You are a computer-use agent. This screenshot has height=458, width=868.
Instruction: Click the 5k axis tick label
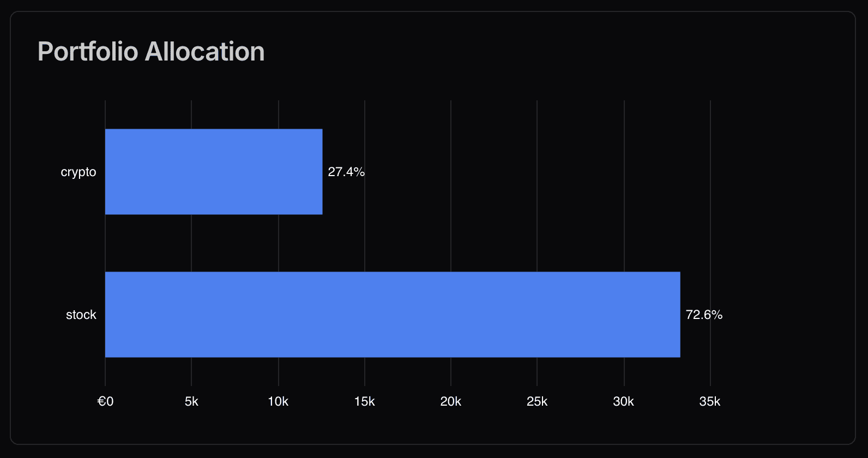pos(191,402)
